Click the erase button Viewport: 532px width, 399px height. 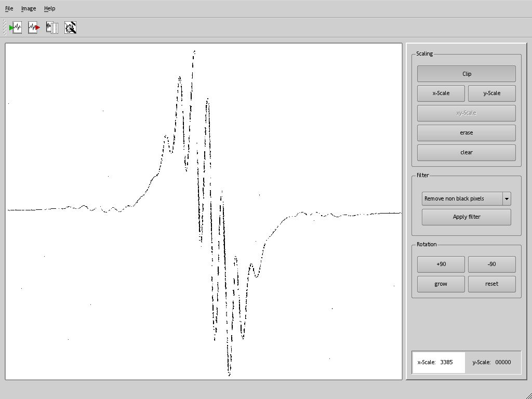(x=467, y=132)
